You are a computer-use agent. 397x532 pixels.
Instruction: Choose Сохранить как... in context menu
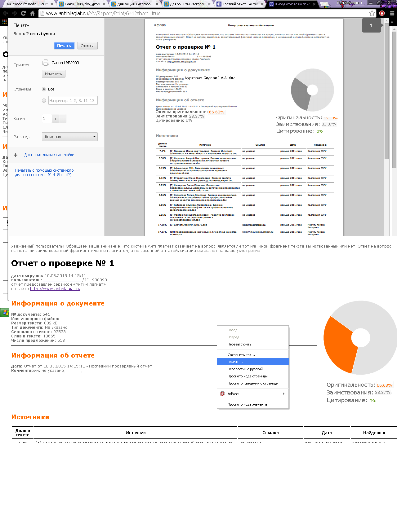[x=253, y=355]
